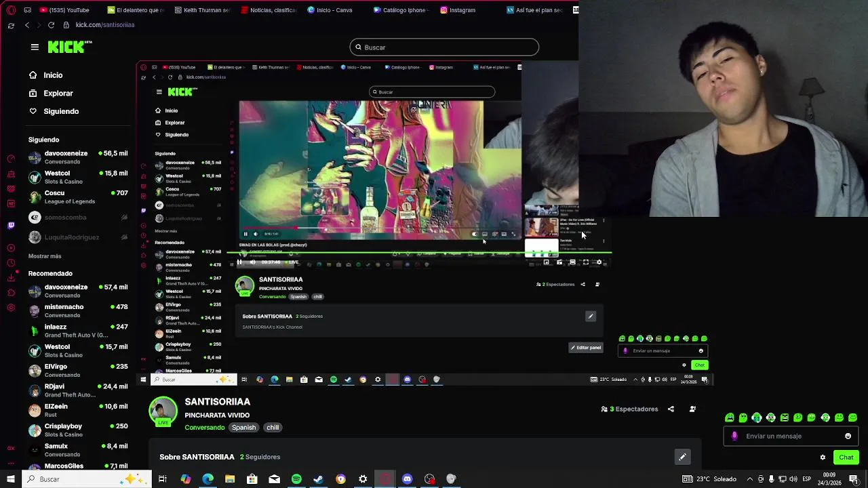Switch to the Keith Thurman browser tab
This screenshot has height=488, width=868.
[x=202, y=10]
